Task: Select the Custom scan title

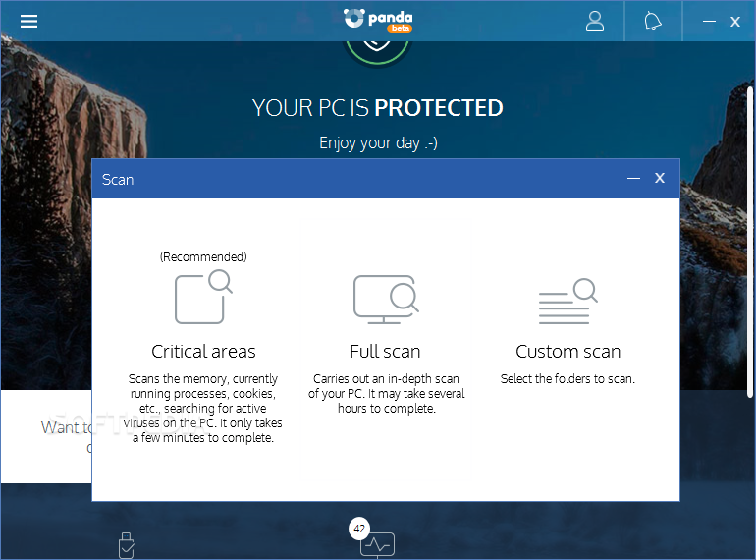Action: point(567,351)
